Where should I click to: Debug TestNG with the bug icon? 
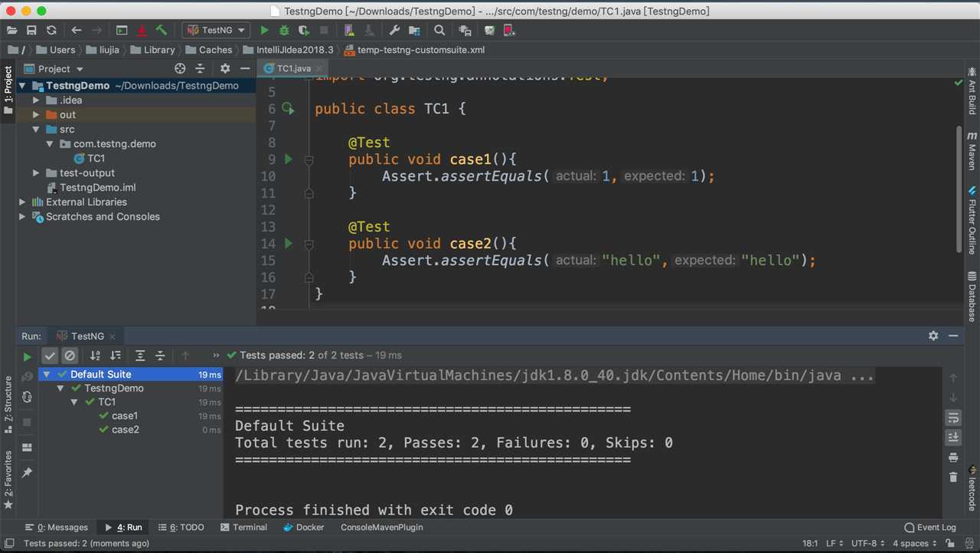(284, 30)
